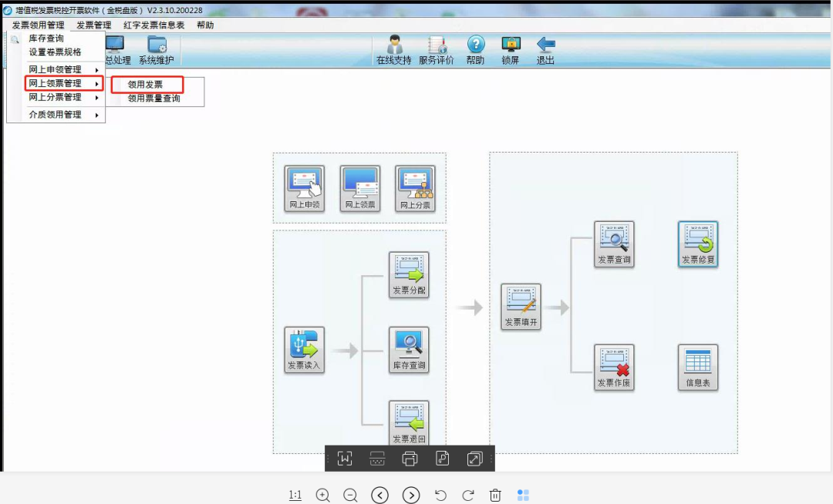Open the 红字发票信息表 menu

pyautogui.click(x=154, y=25)
